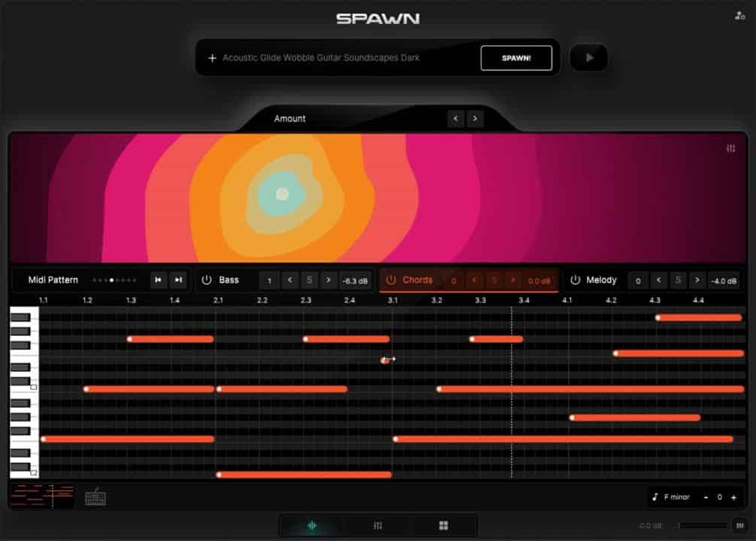The image size is (756, 541).
Task: Disable the Chords track power toggle
Action: [392, 280]
